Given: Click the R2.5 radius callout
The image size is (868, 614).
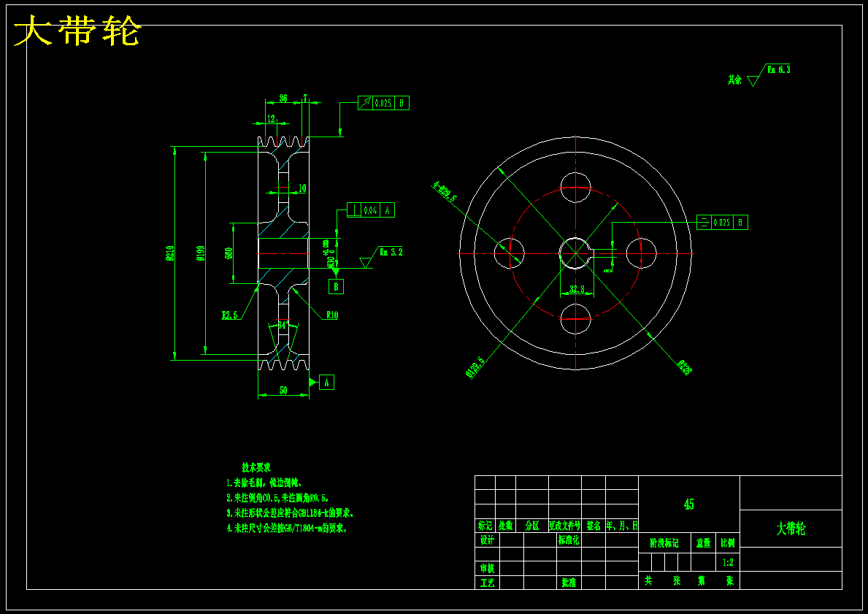Looking at the screenshot, I should click(230, 315).
